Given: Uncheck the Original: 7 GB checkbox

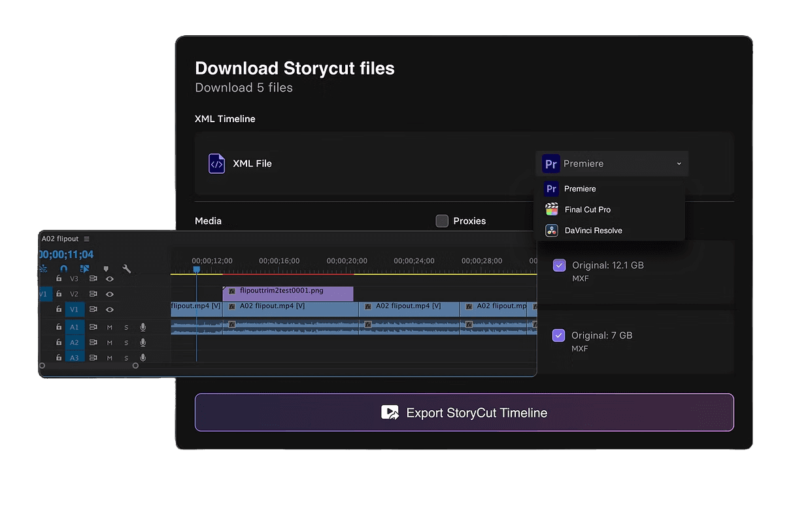Looking at the screenshot, I should 558,335.
